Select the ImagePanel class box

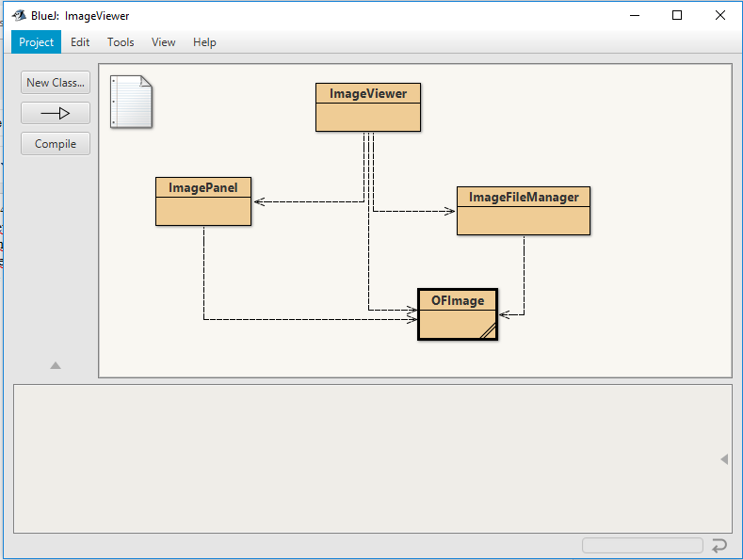[x=203, y=201]
